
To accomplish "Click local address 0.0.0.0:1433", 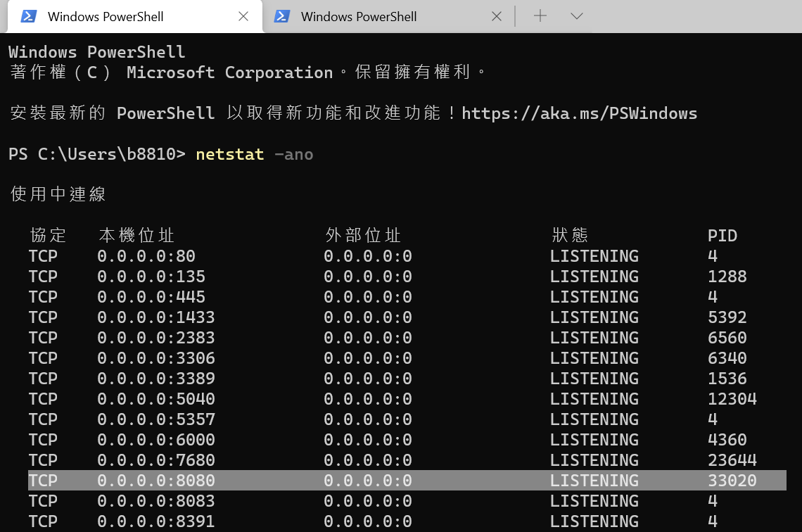I will coord(156,317).
